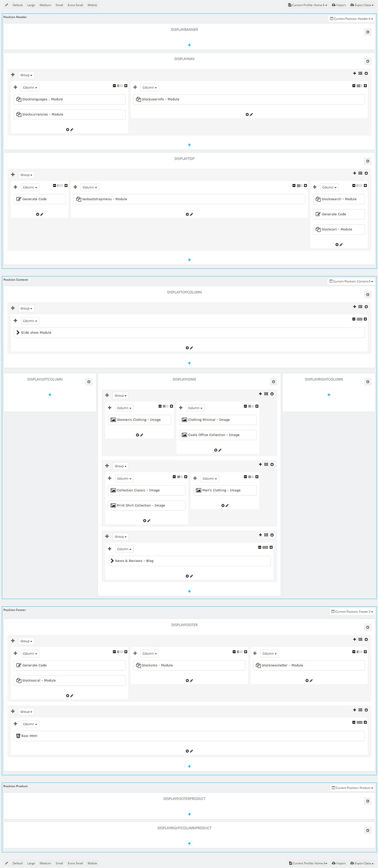
Task: Click move handle of the blockuserinfo column
Action: (135, 87)
